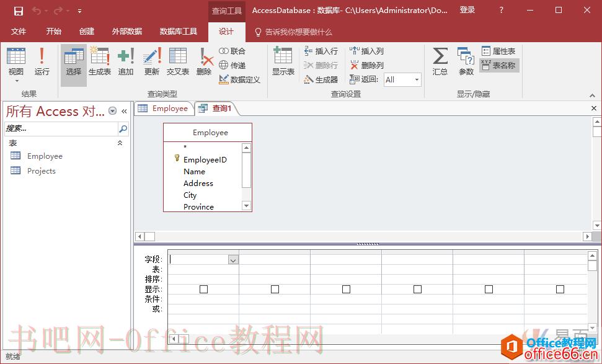This screenshot has height=364, width=602.
Task: Click 插入行 insert rows
Action: 321,51
